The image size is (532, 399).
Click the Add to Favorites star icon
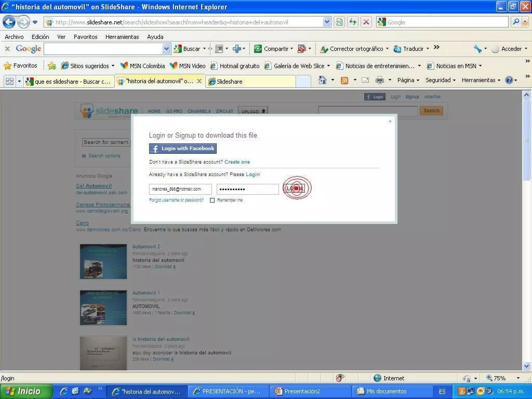(52, 66)
